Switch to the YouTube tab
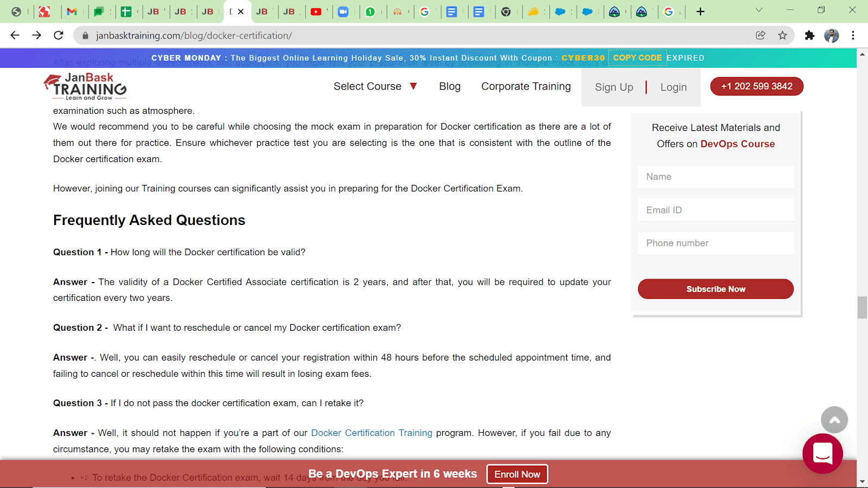Screen dimensions: 868x488 tap(316, 11)
